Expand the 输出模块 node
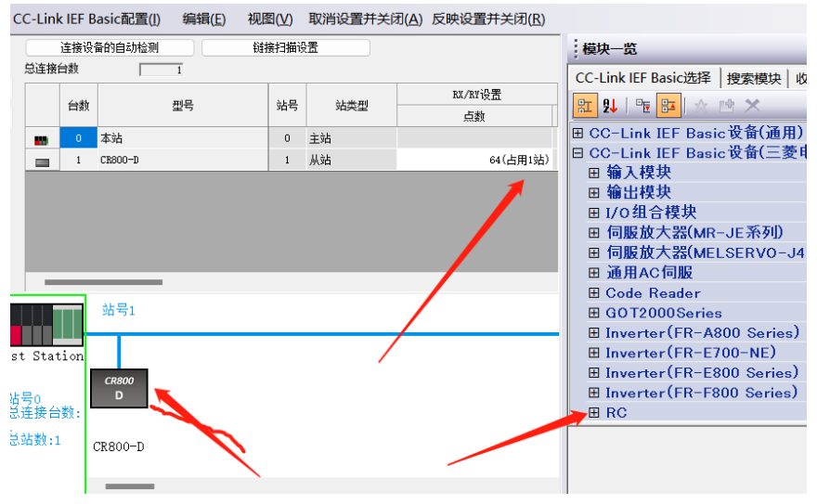817x504 pixels. tap(594, 193)
